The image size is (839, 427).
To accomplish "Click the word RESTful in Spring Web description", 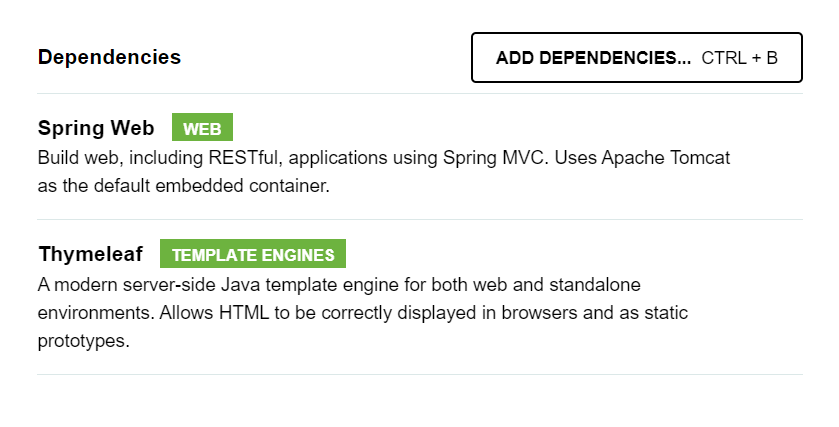I will (243, 158).
